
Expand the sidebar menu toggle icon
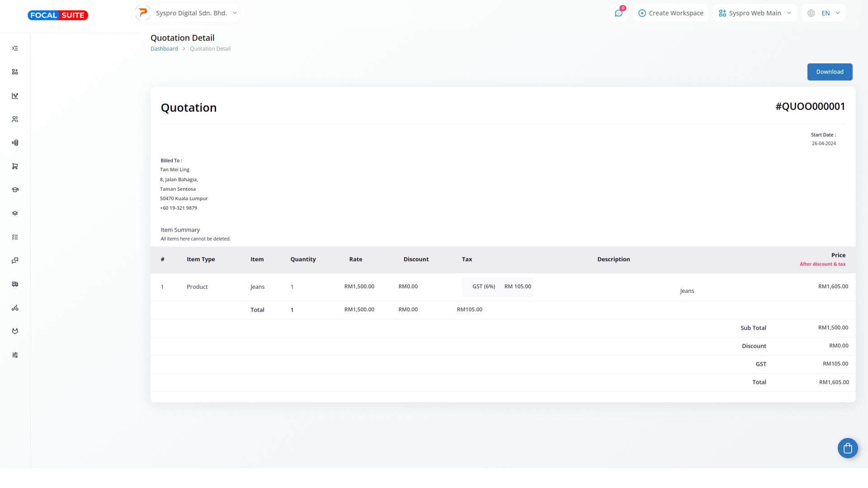coord(15,48)
